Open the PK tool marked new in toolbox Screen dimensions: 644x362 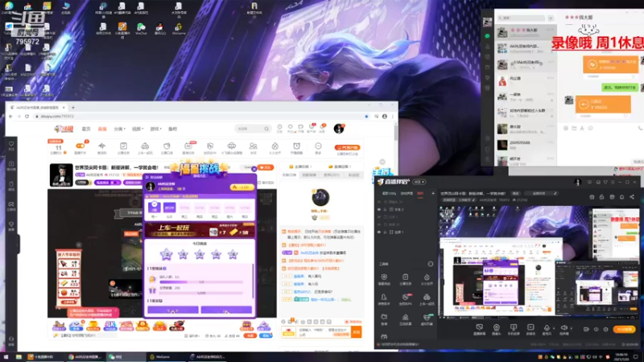pos(406,297)
